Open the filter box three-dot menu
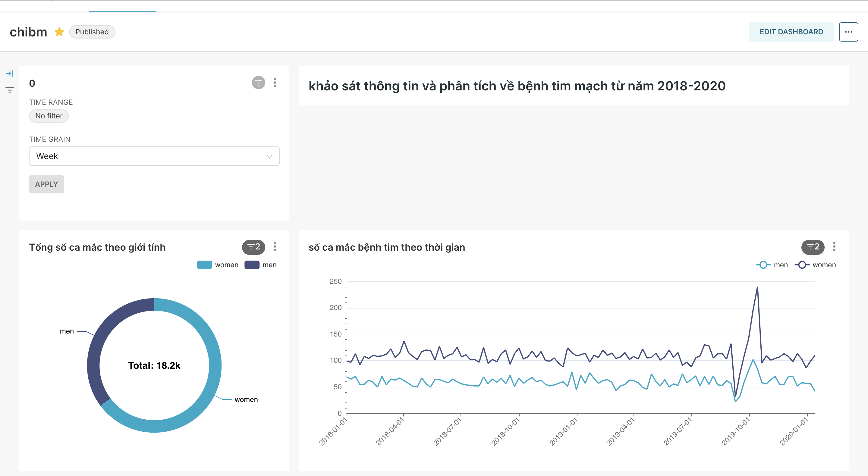The width and height of the screenshot is (868, 476). pos(275,83)
